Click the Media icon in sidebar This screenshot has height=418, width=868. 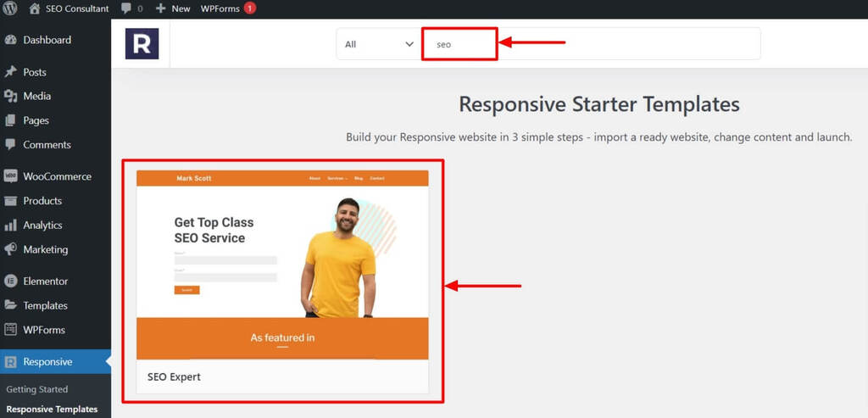(10, 97)
